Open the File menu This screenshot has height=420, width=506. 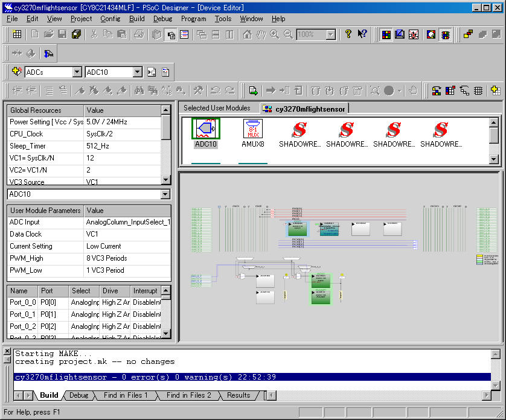click(x=12, y=19)
